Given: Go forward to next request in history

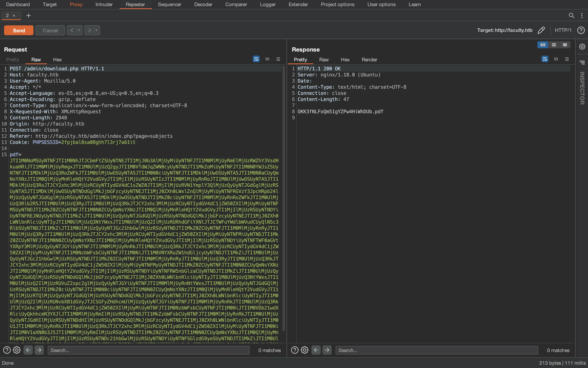Looking at the screenshot, I should 90,30.
